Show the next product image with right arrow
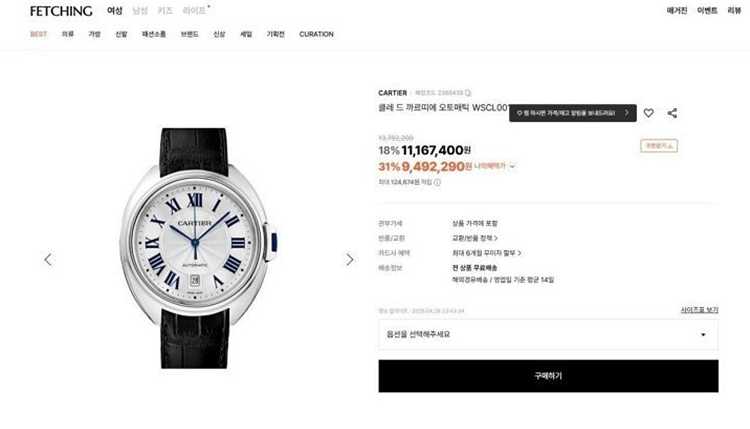The height and width of the screenshot is (429, 750). click(350, 260)
